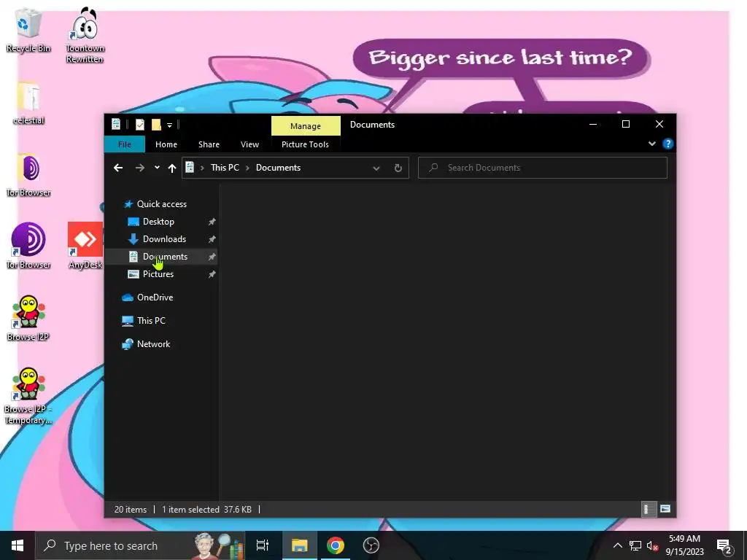747x560 pixels.
Task: Click the New folder icon in title bar
Action: 156,125
